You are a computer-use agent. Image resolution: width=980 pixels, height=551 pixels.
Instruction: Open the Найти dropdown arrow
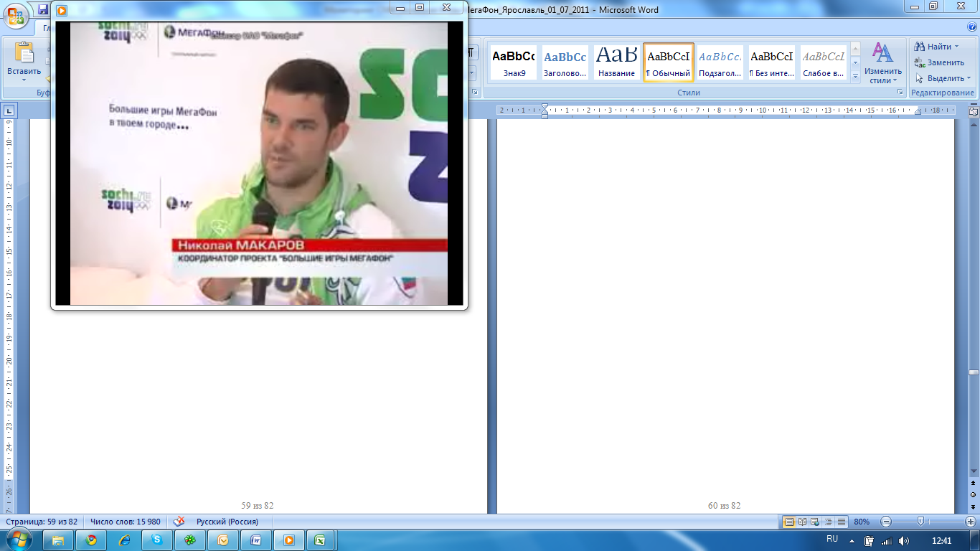click(x=956, y=47)
